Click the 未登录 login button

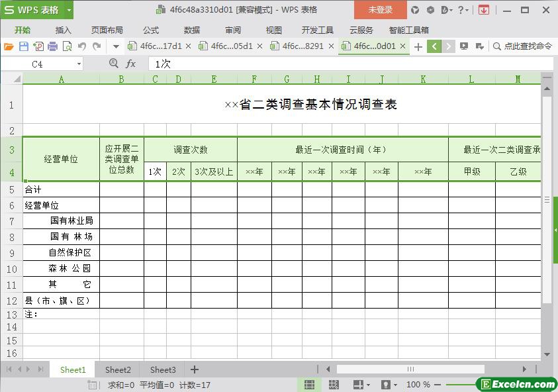(x=381, y=10)
